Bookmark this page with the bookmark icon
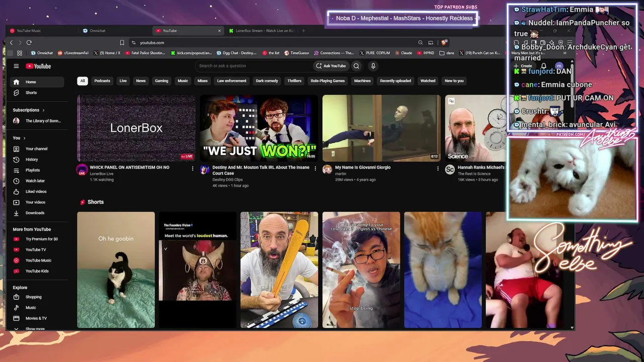 pos(122,43)
